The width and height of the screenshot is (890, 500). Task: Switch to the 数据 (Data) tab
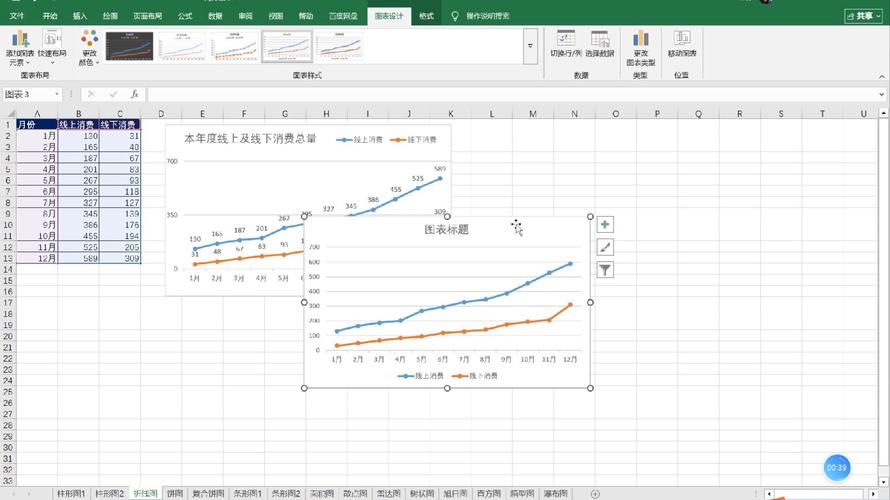point(215,16)
